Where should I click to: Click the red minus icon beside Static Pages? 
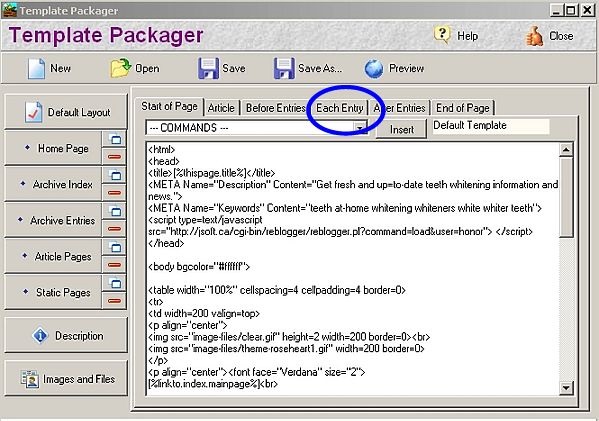point(114,301)
